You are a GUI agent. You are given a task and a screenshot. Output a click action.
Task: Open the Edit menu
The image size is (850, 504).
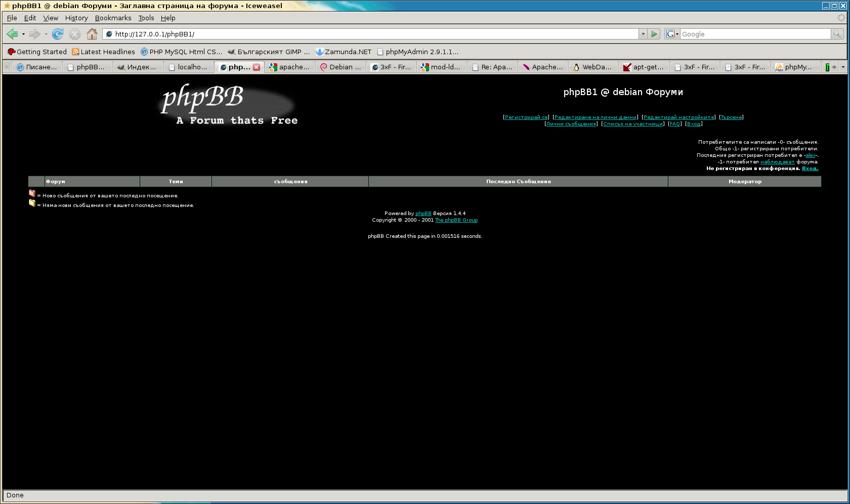(30, 18)
